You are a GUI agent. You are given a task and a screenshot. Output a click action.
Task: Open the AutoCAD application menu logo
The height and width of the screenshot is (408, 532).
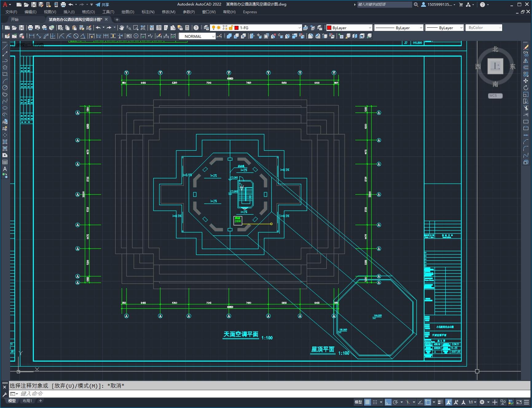tap(5, 4)
